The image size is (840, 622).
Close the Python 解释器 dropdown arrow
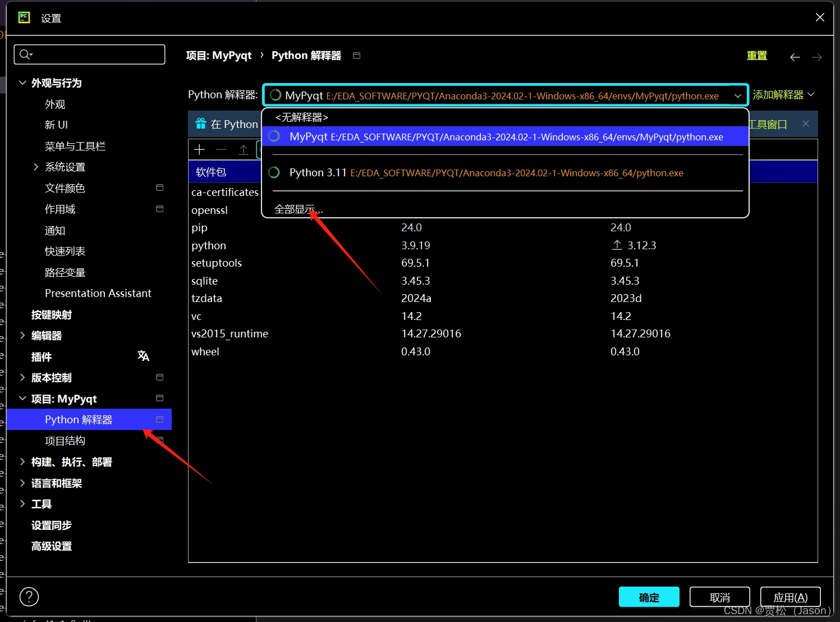[737, 95]
